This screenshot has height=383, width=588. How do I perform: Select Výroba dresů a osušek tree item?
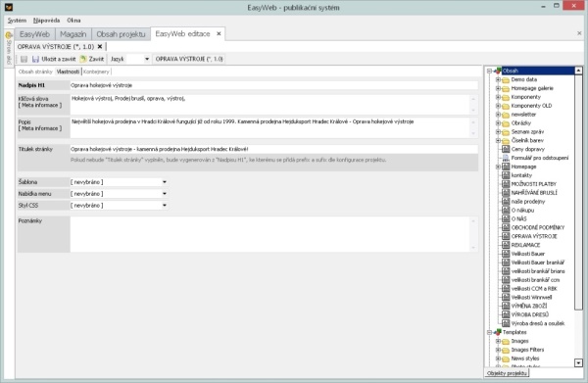click(x=538, y=323)
